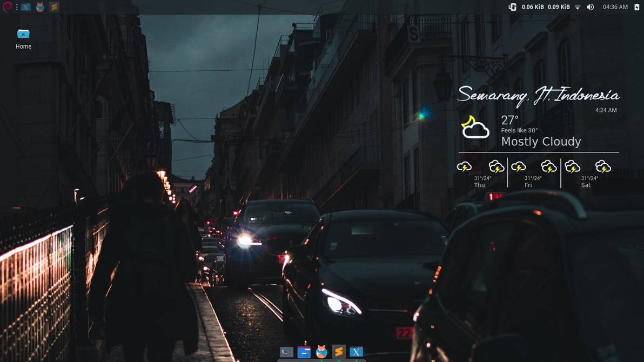Click the 04:36 AM clock display
Screen dimensions: 644x362
(x=615, y=7)
